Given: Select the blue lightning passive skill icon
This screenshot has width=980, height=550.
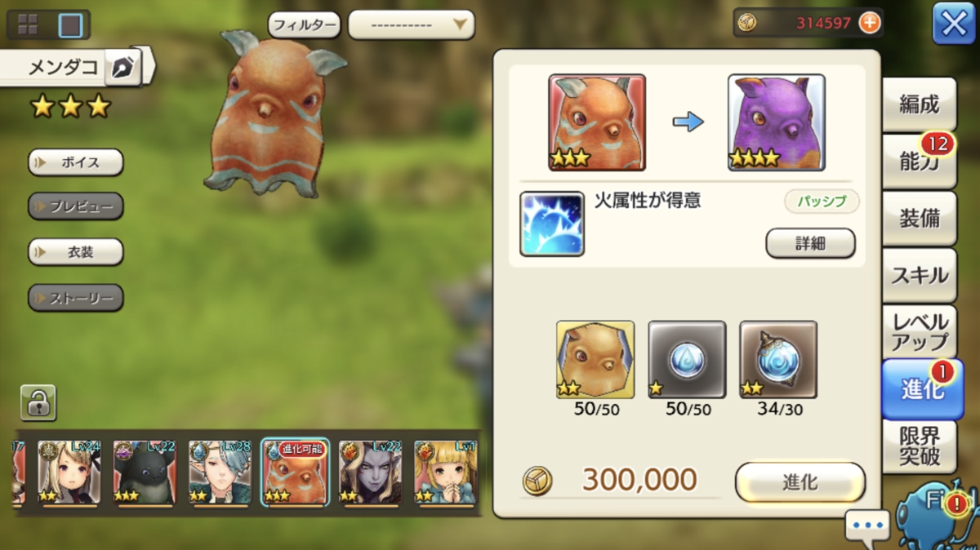Looking at the screenshot, I should coord(552,224).
